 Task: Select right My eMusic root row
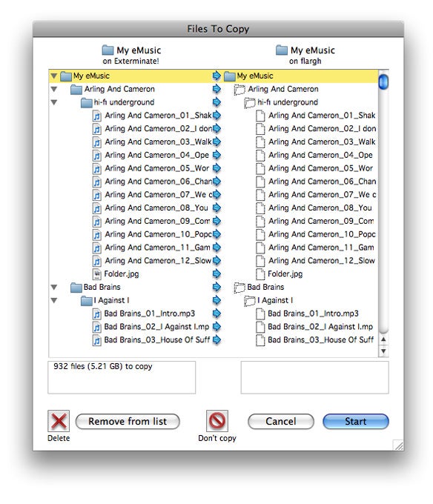[300, 76]
